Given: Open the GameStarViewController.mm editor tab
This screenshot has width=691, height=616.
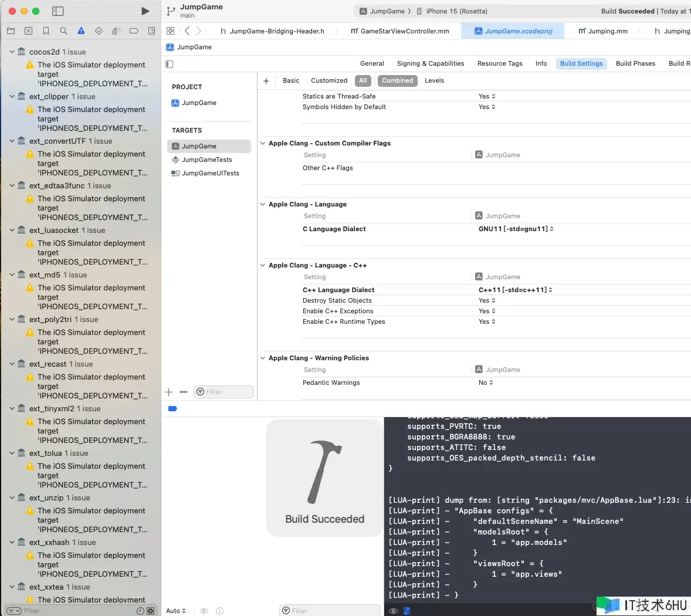Looking at the screenshot, I should 400,31.
